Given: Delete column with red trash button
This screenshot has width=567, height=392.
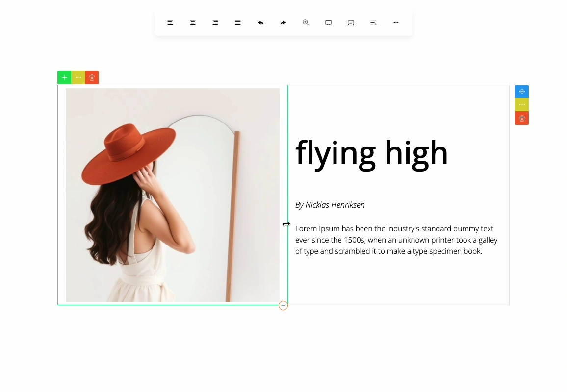Looking at the screenshot, I should point(92,77).
